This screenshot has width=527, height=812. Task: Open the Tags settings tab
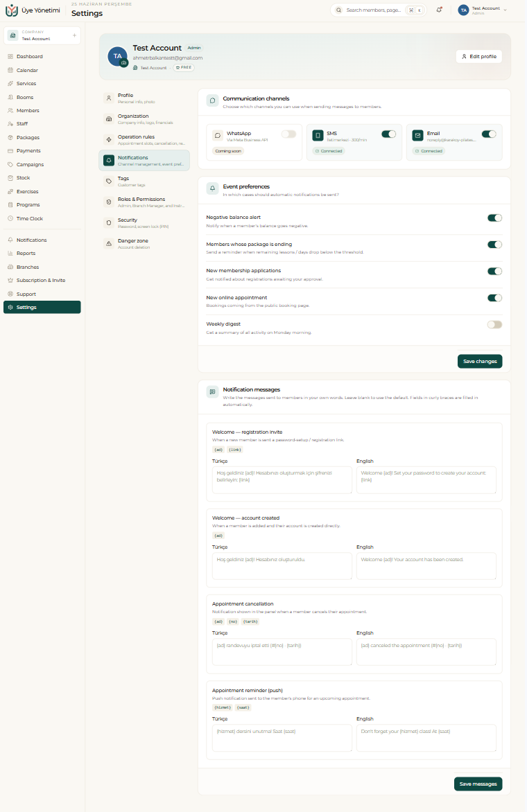(144, 182)
